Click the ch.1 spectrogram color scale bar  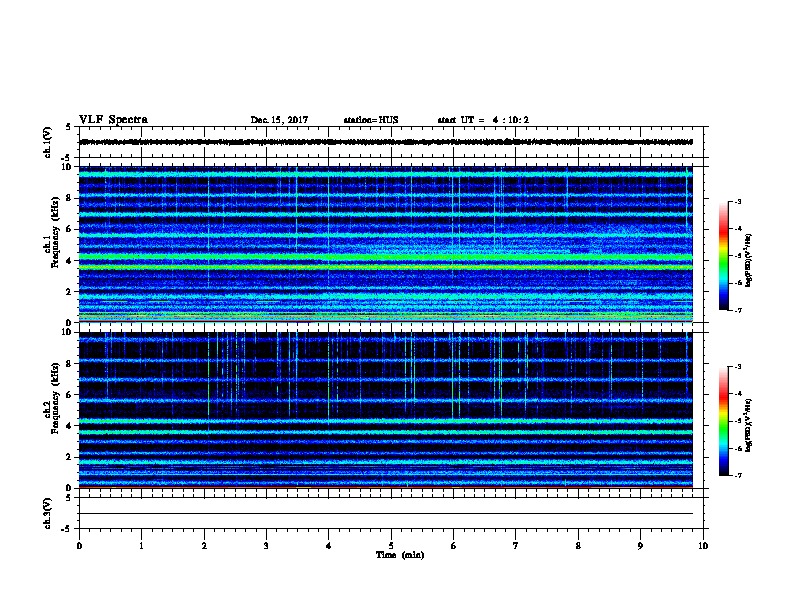pos(724,256)
